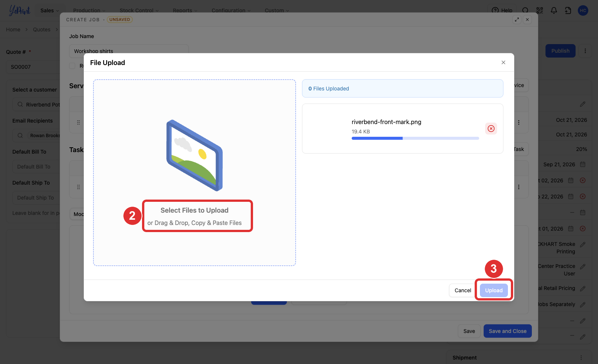The width and height of the screenshot is (598, 364).
Task: Open the Tasks row three-dot menu
Action: tap(519, 187)
